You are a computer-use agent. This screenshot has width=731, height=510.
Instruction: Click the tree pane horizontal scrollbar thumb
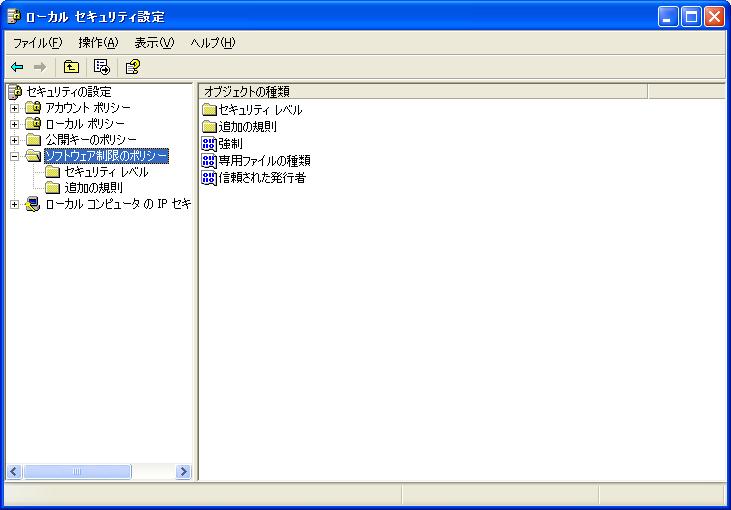77,472
